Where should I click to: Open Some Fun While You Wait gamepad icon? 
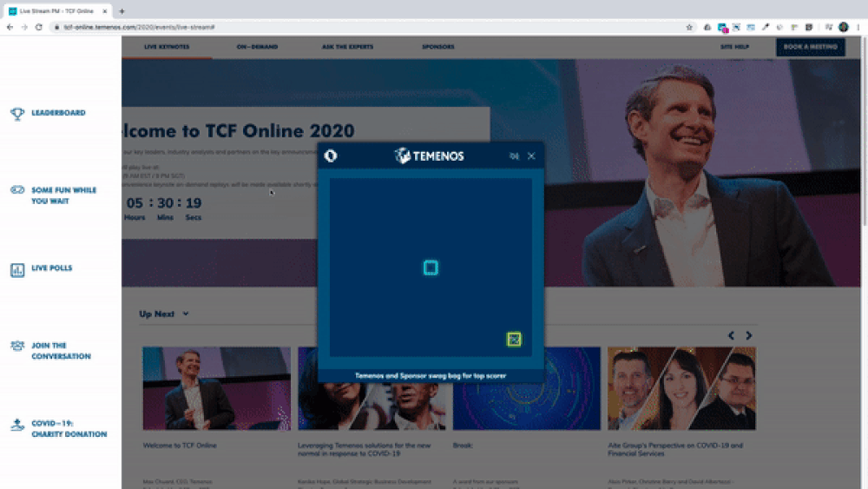click(x=17, y=190)
